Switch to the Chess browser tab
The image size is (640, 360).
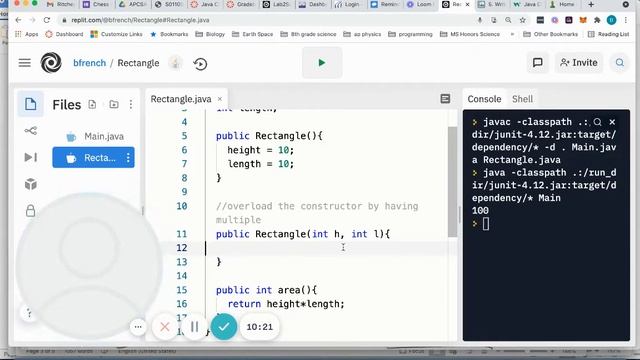pyautogui.click(x=96, y=4)
